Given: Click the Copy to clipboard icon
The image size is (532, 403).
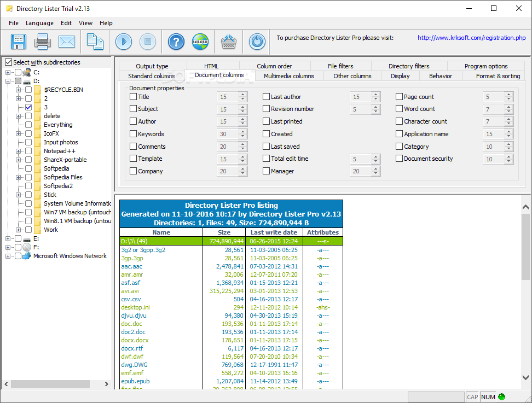Looking at the screenshot, I should pos(95,42).
